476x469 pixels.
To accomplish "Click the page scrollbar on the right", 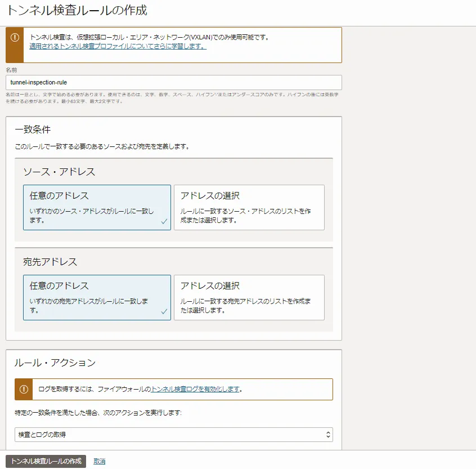I will click(x=473, y=225).
